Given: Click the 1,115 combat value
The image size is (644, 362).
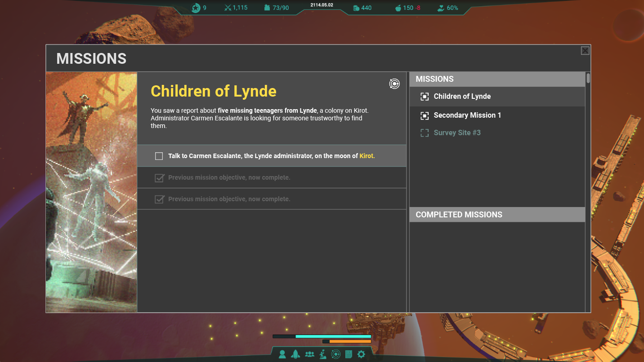Looking at the screenshot, I should click(x=240, y=8).
